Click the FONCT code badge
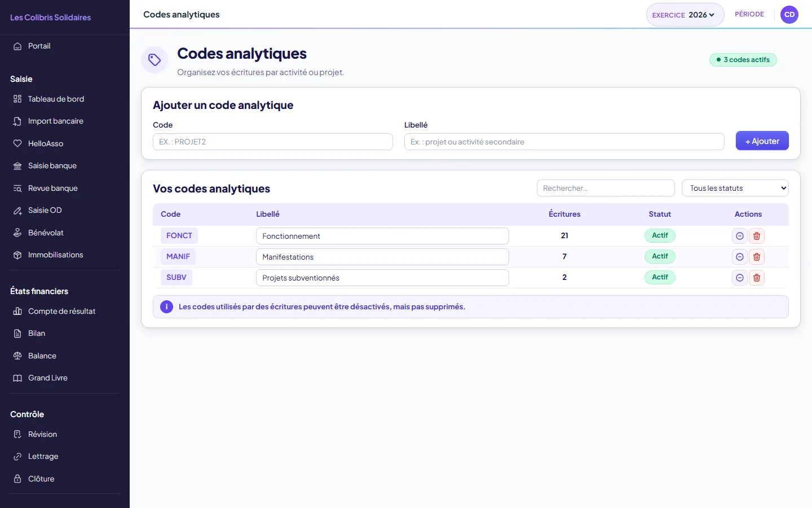812x508 pixels. click(179, 235)
